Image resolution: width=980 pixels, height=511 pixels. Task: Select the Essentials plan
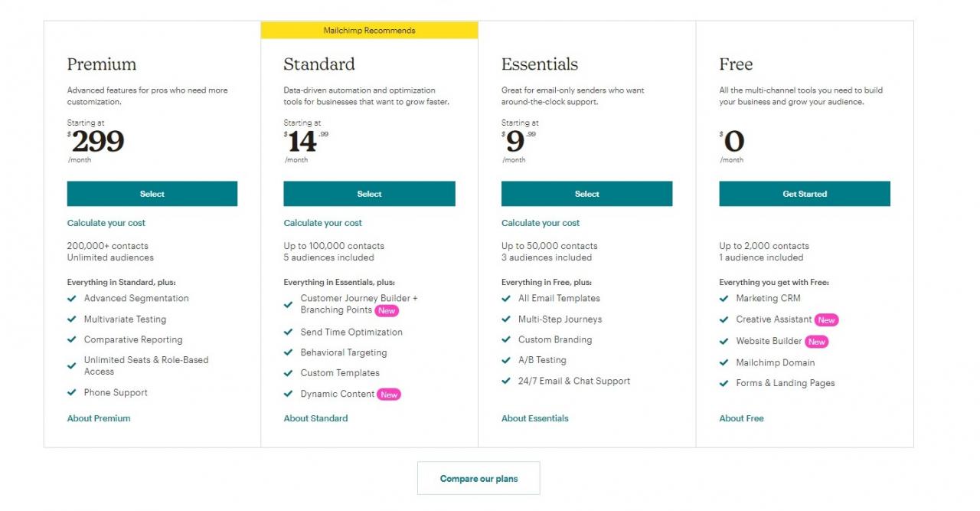click(586, 194)
